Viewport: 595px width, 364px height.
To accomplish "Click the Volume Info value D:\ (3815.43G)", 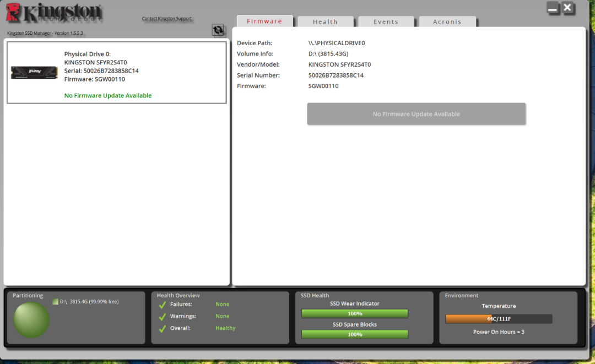I will pyautogui.click(x=328, y=54).
